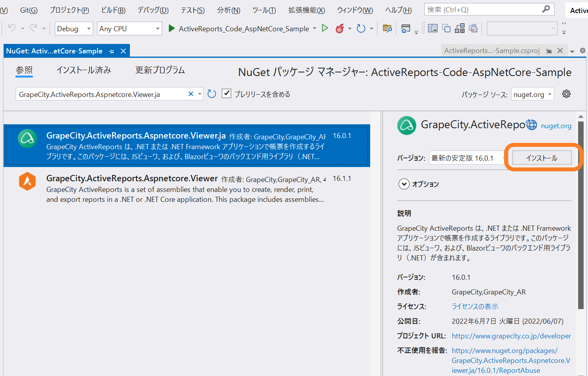Open the nuget.org link
The width and height of the screenshot is (588, 376).
point(556,126)
